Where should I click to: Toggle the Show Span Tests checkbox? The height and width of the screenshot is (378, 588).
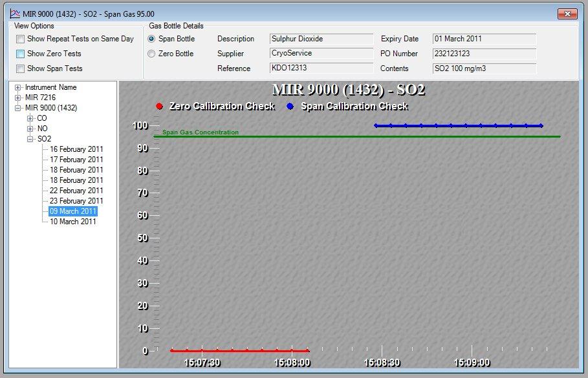coord(20,68)
